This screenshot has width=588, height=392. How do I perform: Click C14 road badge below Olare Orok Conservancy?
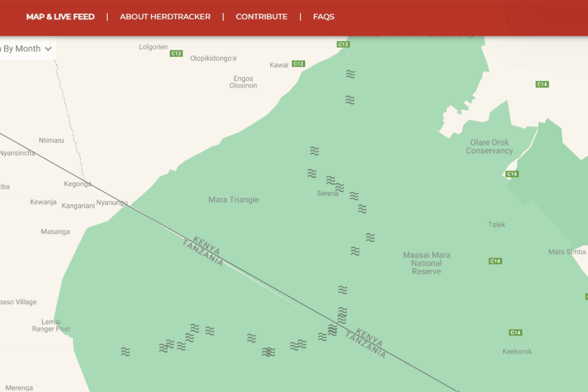pos(512,174)
